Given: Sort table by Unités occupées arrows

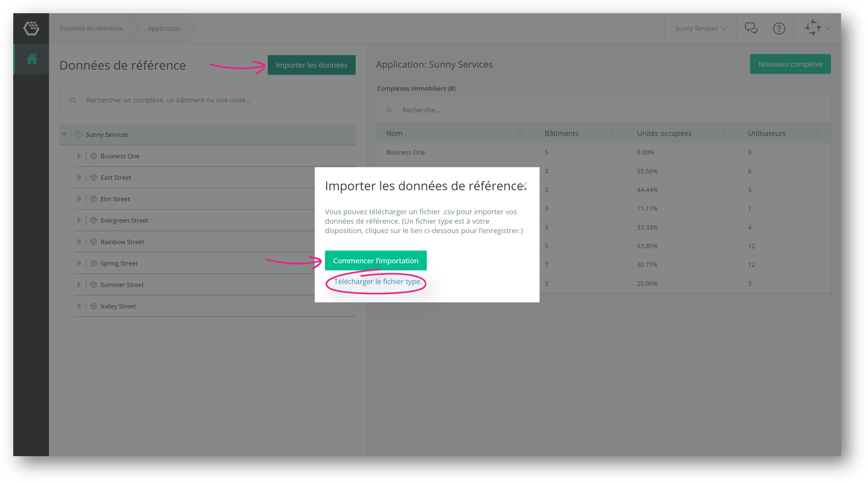Looking at the screenshot, I should (x=724, y=133).
